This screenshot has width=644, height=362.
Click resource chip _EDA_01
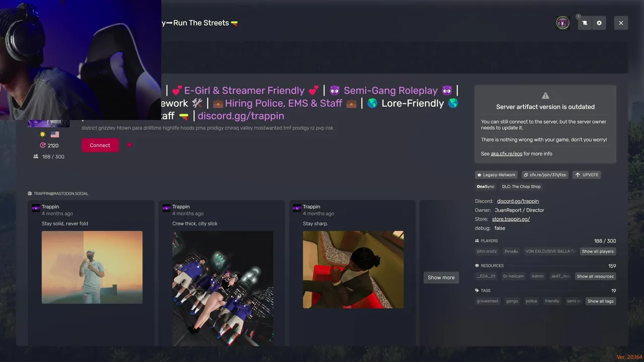click(x=486, y=276)
